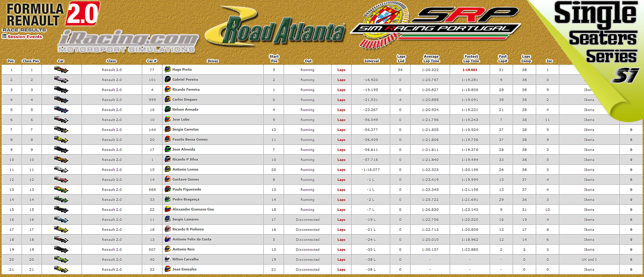The height and width of the screenshot is (277, 644).
Task: Click Antonio Reis' helmet icon
Action: [x=168, y=249]
